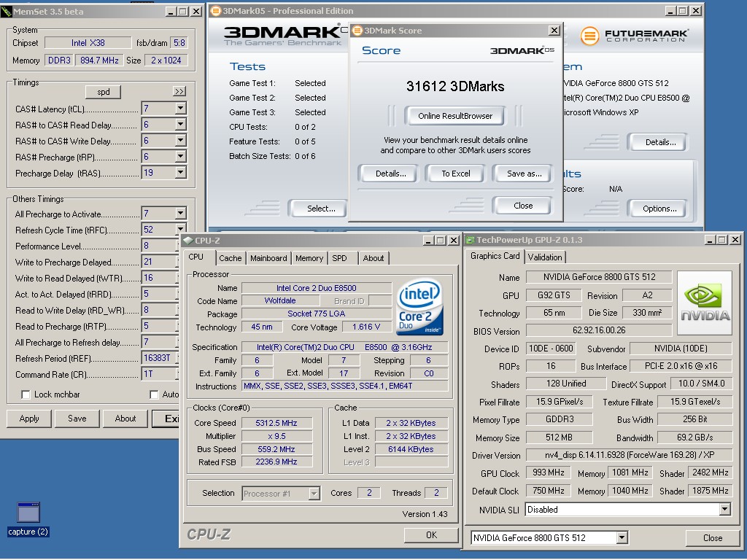Screen dimensions: 747x560
Task: Open the NVIDIA SLI dropdown in GPU-Z
Action: [x=724, y=510]
